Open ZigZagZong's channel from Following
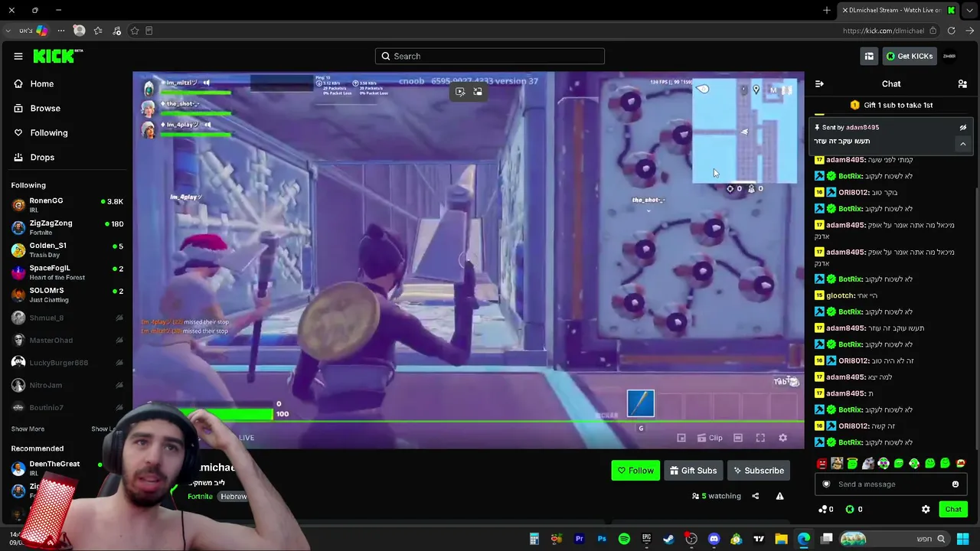 tap(67, 227)
